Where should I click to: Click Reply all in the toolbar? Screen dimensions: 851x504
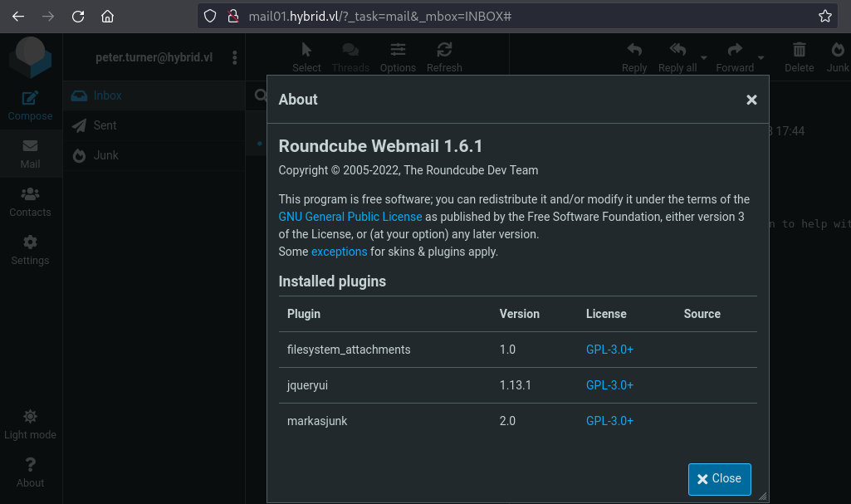[677, 57]
